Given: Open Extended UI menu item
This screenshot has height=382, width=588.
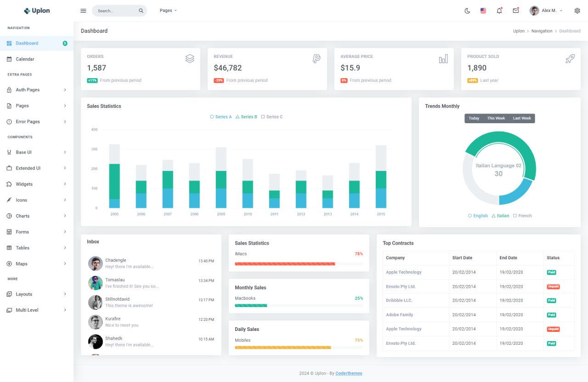Looking at the screenshot, I should tap(37, 168).
